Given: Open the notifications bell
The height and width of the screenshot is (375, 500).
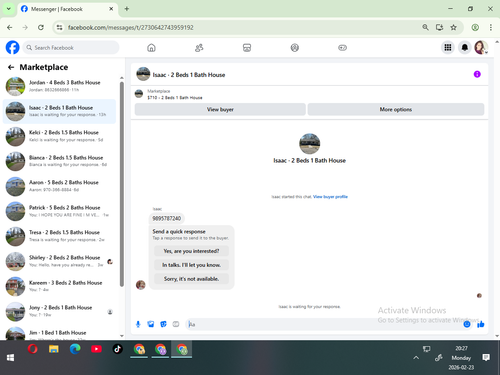Looking at the screenshot, I should 464,48.
